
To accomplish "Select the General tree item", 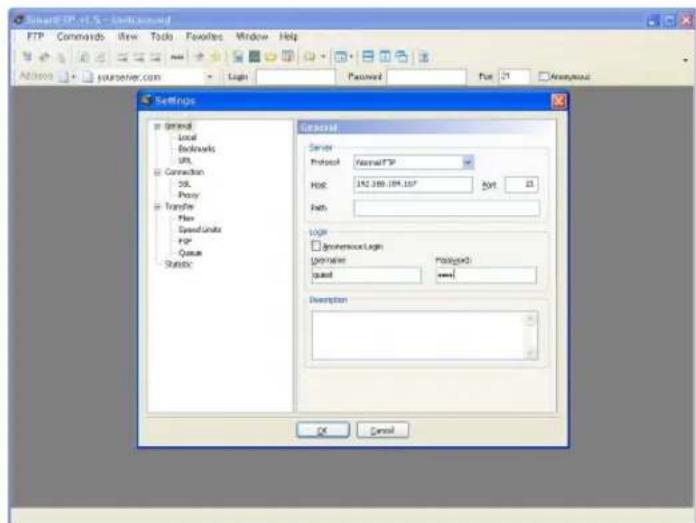I will coord(178,126).
